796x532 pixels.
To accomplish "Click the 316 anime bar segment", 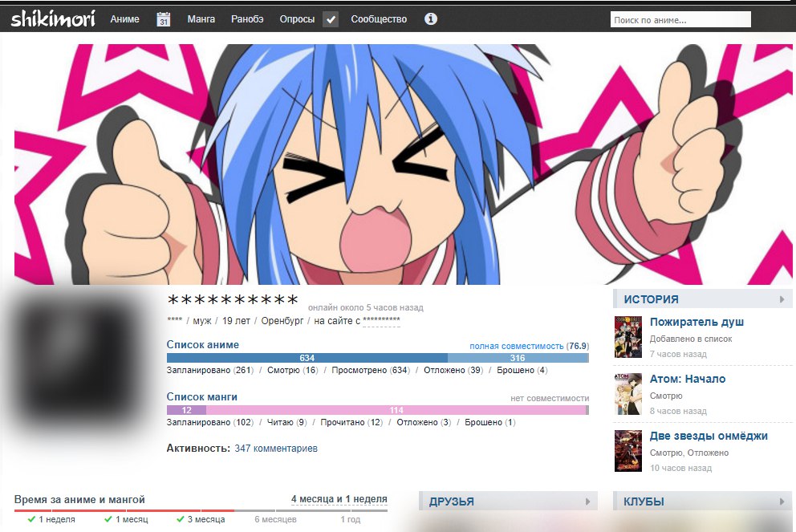I will click(518, 358).
